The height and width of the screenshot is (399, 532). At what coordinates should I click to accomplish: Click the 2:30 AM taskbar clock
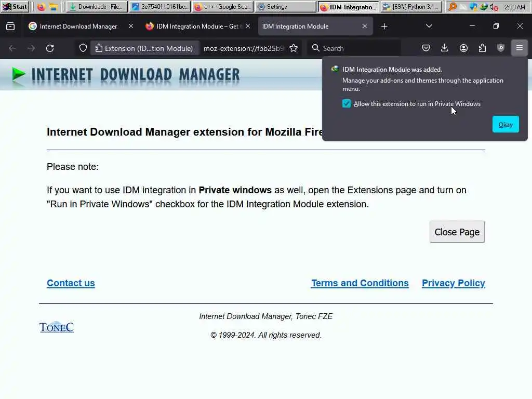coord(515,7)
